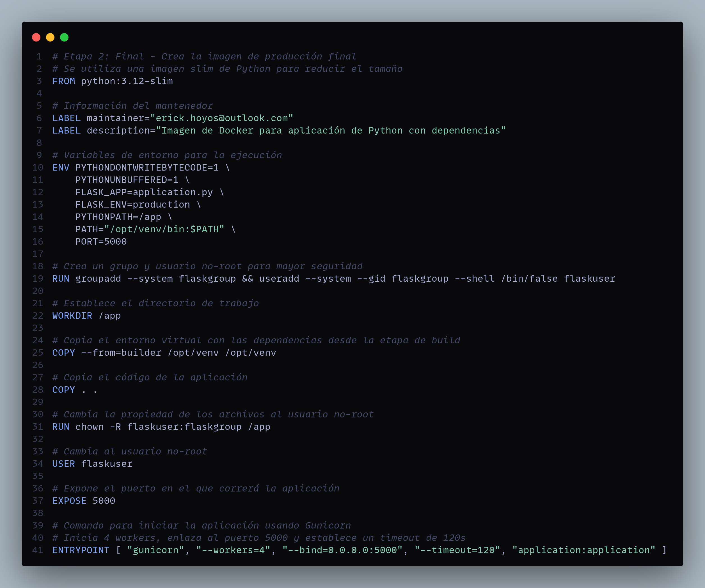Click the WORKDIR keyword
The image size is (705, 588).
(72, 316)
